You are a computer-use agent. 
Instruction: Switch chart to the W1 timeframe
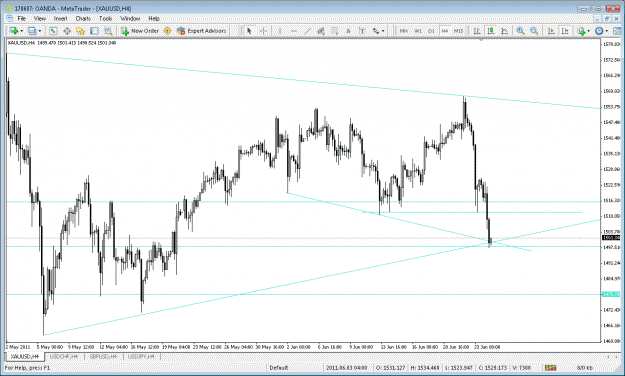point(418,31)
